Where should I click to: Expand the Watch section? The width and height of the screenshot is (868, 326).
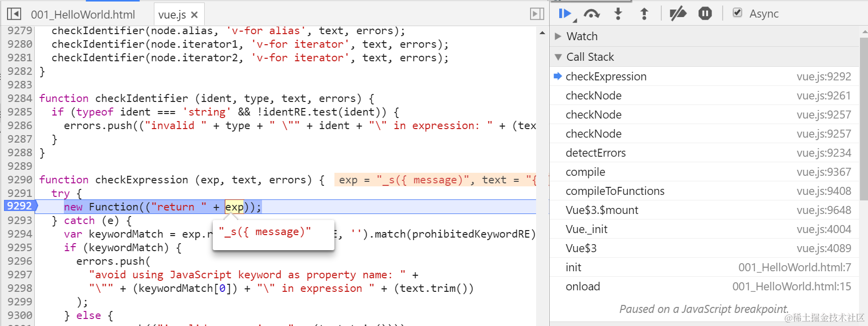tap(558, 36)
